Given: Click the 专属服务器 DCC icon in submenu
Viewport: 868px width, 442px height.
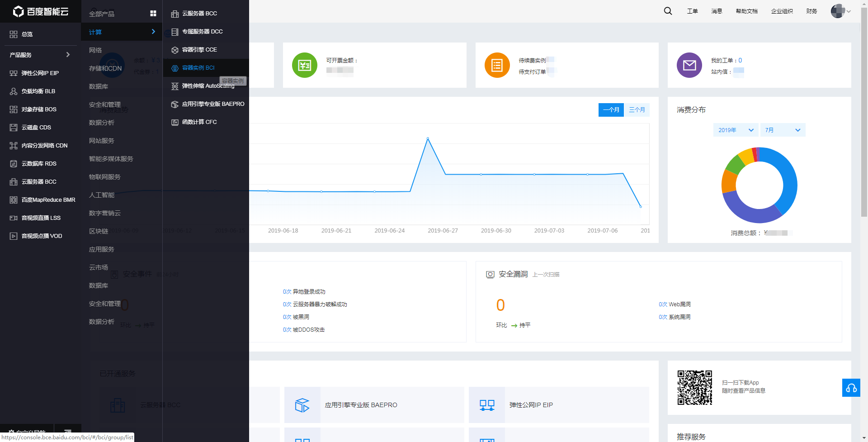Looking at the screenshot, I should pos(175,32).
